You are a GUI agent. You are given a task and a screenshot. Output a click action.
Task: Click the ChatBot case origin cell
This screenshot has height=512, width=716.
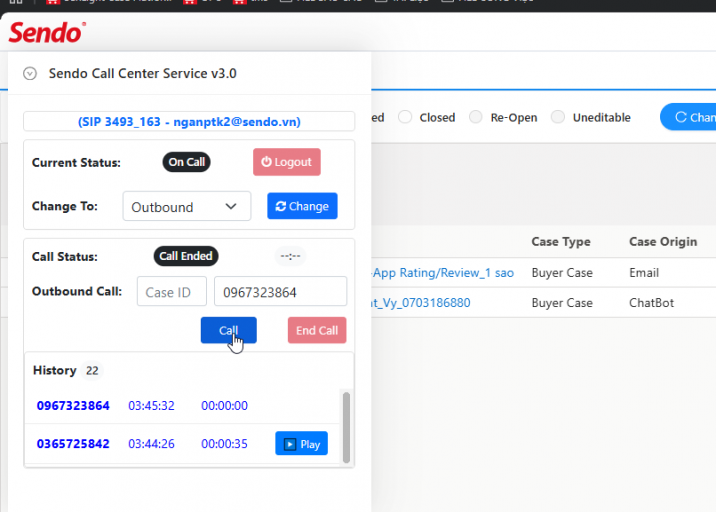(651, 303)
